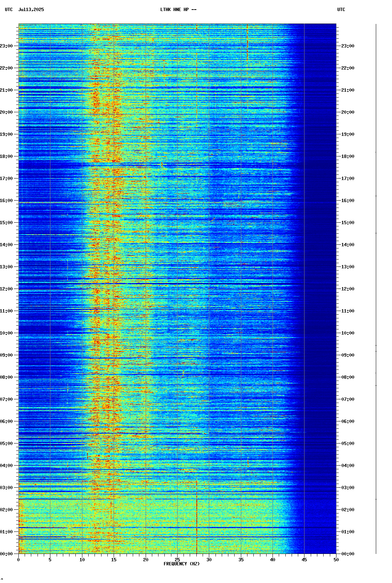The height and width of the screenshot is (583, 392).
Task: Select the left-axis '02:00' time label
Action: point(6,510)
